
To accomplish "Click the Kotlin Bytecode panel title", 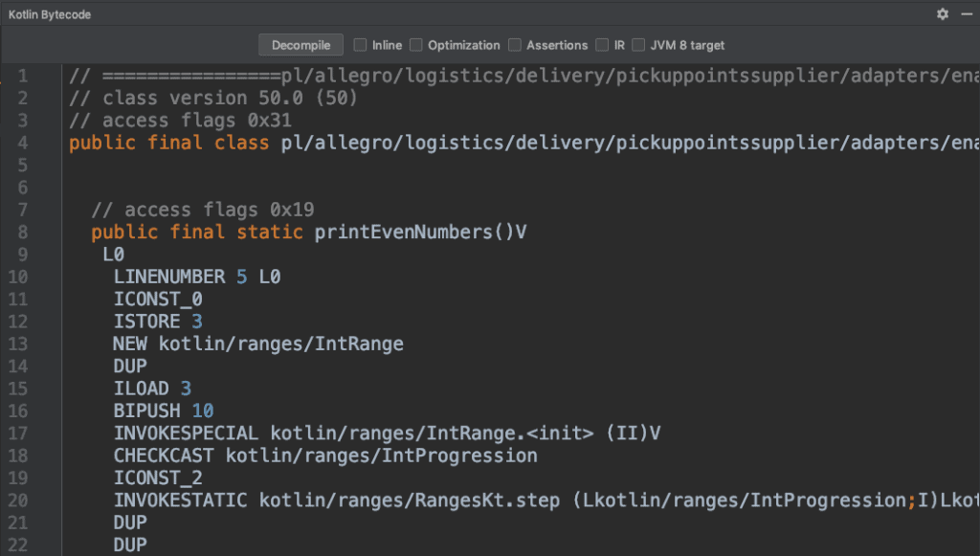I will [52, 13].
